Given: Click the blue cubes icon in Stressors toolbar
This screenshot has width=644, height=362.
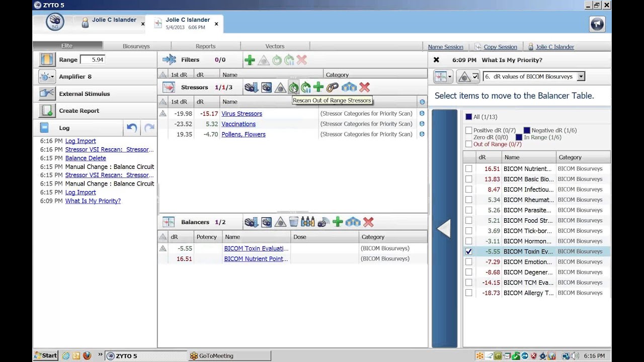Looking at the screenshot, I should coord(349,87).
